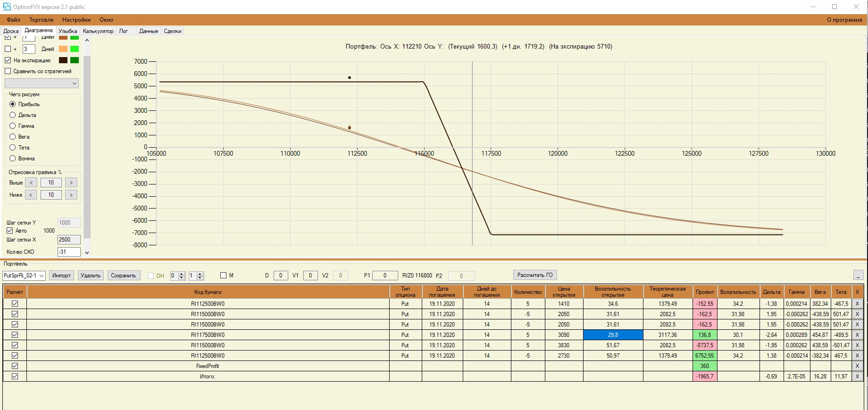
Task: Enable the +3 Дней curve checkbox
Action: [x=8, y=49]
